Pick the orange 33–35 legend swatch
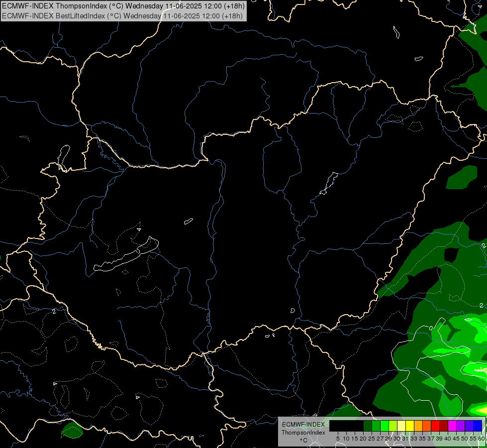The height and width of the screenshot is (448, 487). [418, 426]
